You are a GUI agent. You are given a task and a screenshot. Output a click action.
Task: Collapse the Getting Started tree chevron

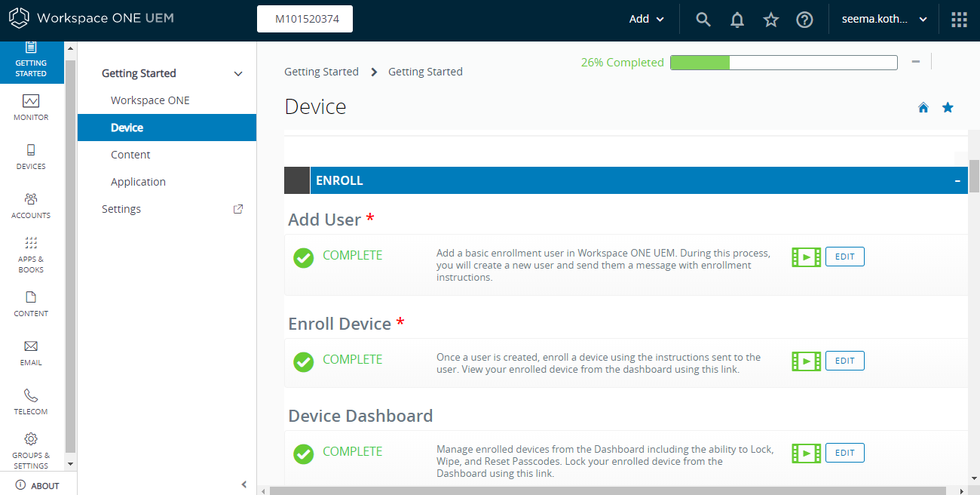tap(238, 73)
